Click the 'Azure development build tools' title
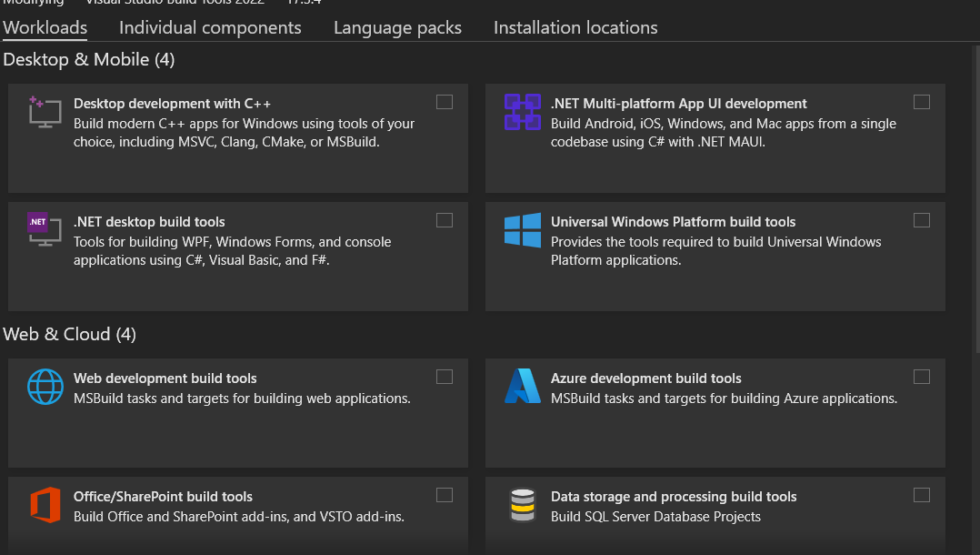This screenshot has height=555, width=980. click(645, 378)
